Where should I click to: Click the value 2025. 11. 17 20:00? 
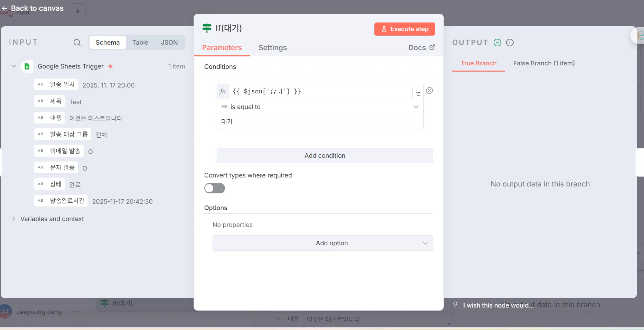[x=109, y=85]
